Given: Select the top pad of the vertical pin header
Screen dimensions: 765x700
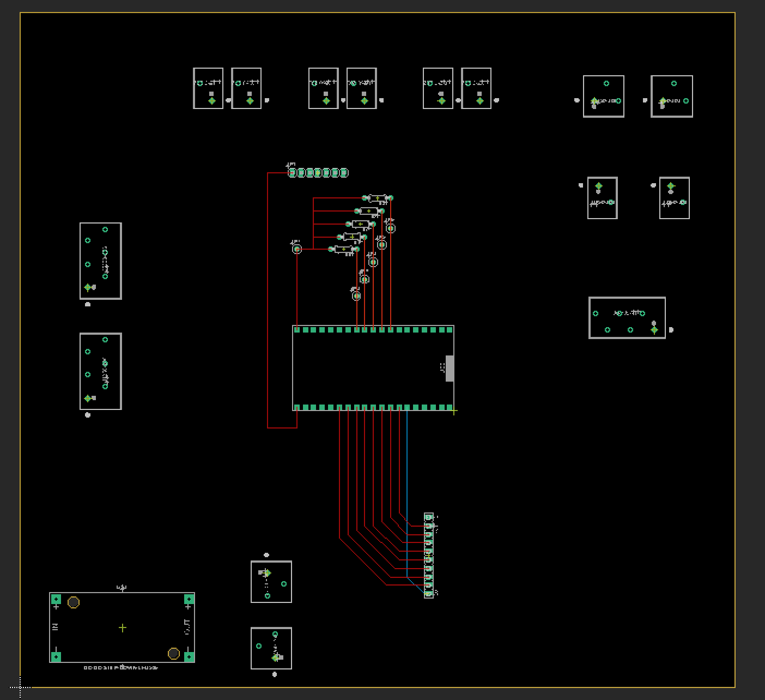Looking at the screenshot, I should (x=429, y=517).
